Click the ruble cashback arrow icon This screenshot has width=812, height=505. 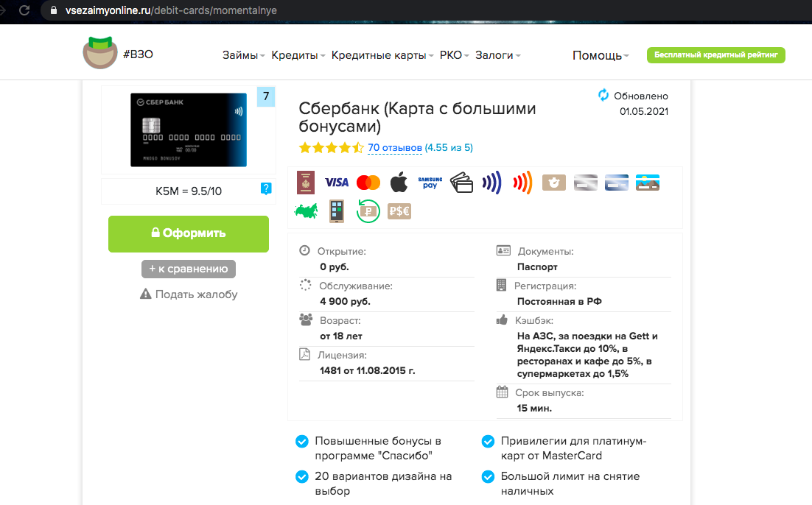click(368, 211)
